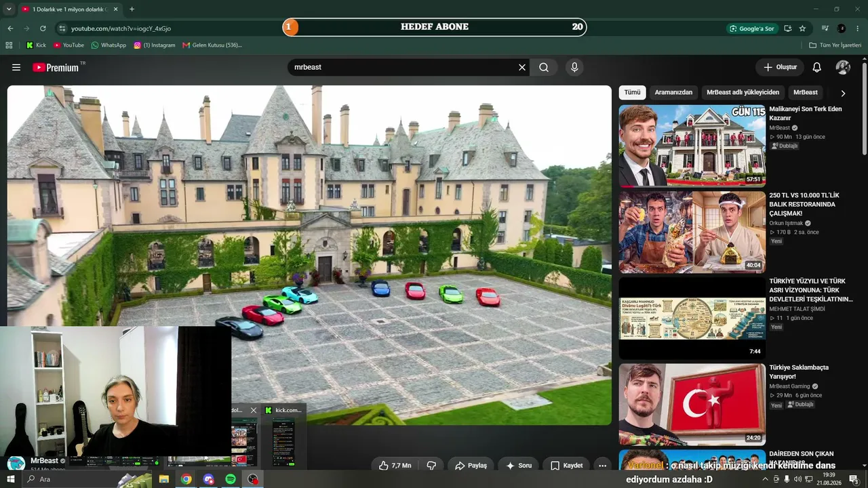
Task: Open YouTube notifications bell
Action: (817, 67)
